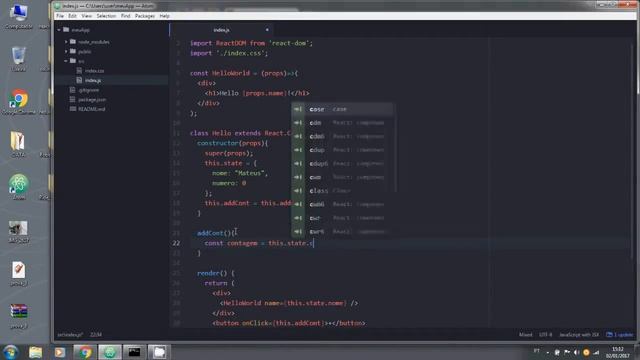Click the scrollbar of the autocomplete list
The image size is (640, 360).
coord(395,147)
